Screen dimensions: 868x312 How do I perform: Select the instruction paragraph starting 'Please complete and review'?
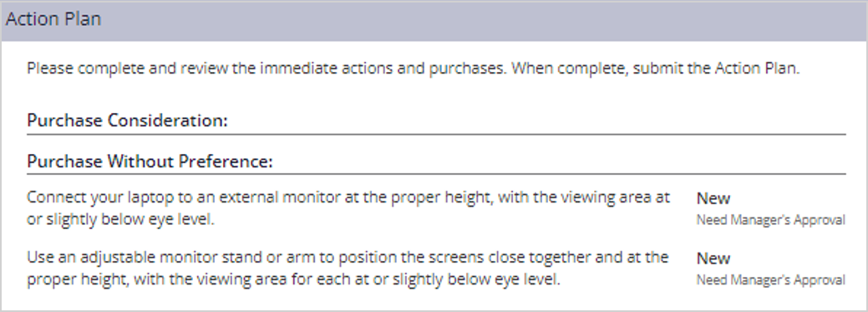pyautogui.click(x=414, y=69)
